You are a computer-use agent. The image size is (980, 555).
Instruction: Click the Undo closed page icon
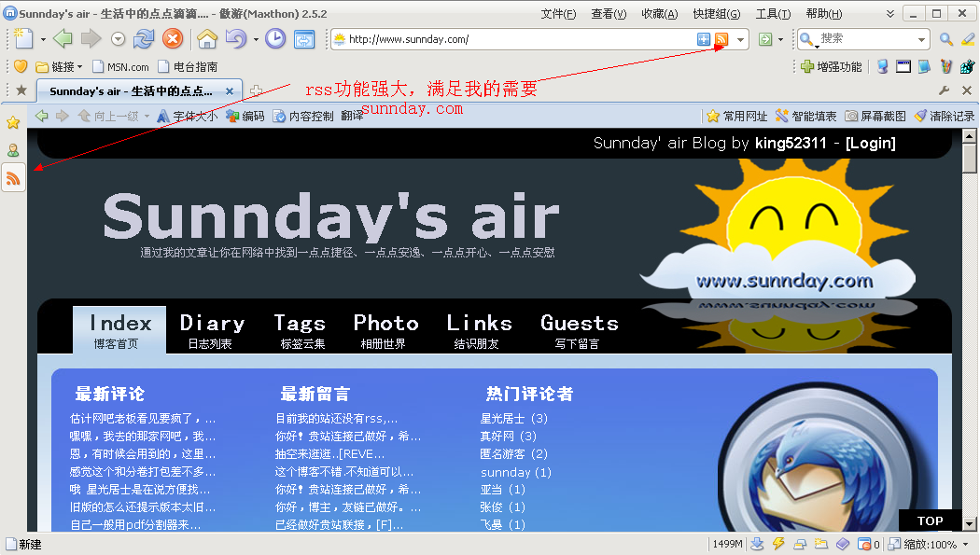pos(235,38)
